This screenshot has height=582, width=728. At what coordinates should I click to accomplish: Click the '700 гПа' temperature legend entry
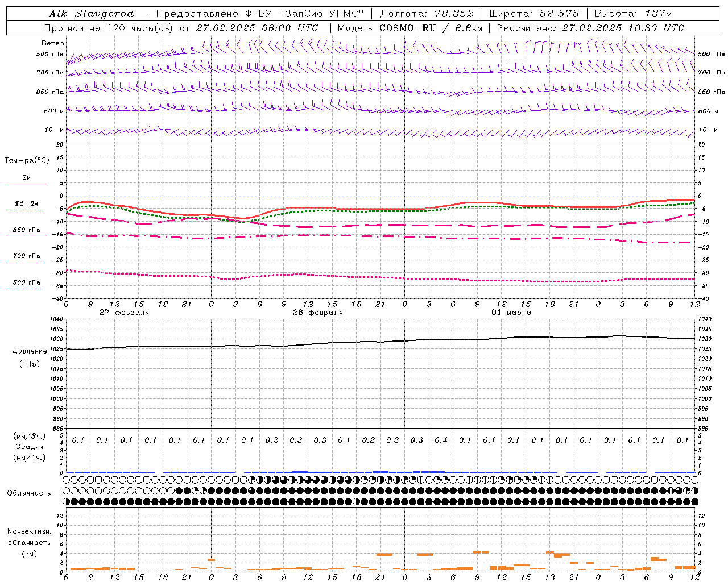pyautogui.click(x=27, y=256)
